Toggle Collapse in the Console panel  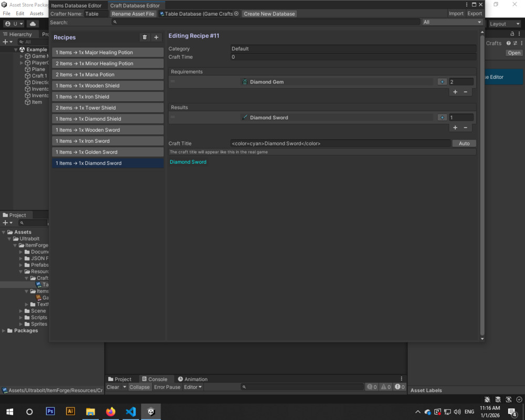tap(139, 387)
